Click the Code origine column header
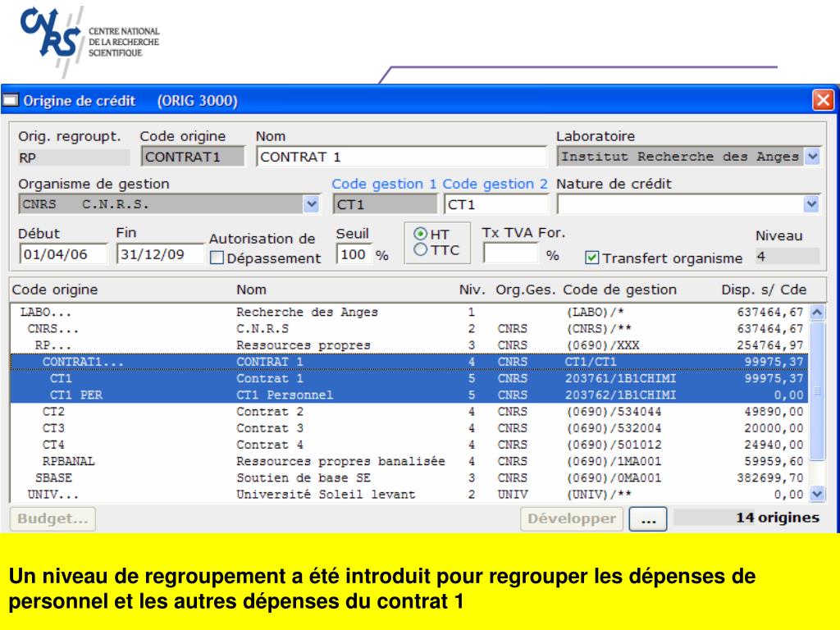 (55, 290)
